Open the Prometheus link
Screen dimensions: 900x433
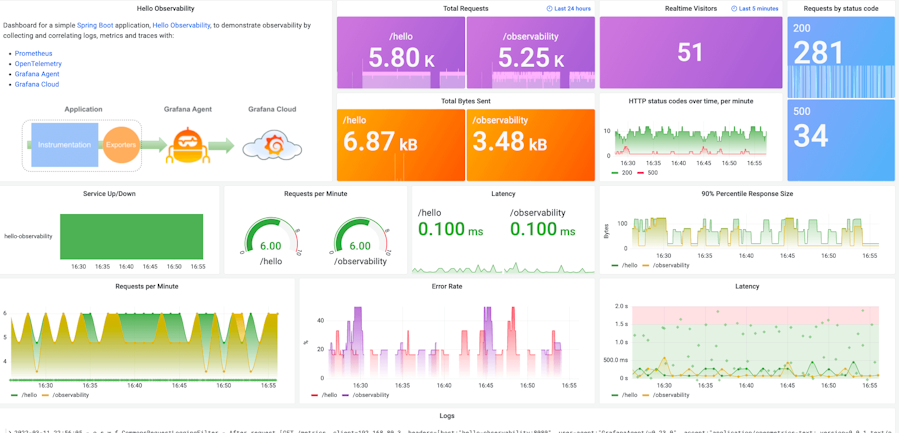[x=33, y=53]
